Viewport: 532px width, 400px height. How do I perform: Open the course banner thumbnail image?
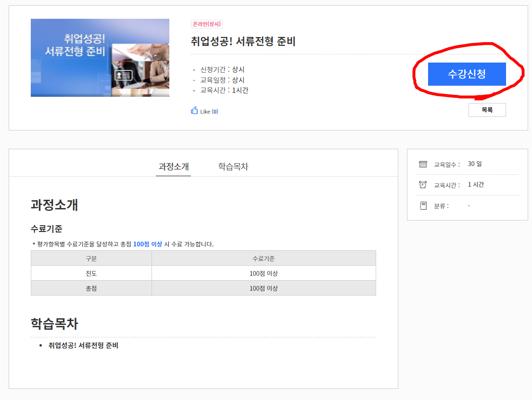[100, 58]
